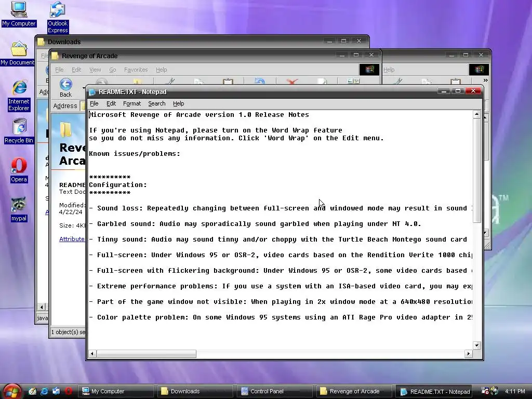The width and height of the screenshot is (532, 399).
Task: Open the Search menu in Notepad
Action: (157, 103)
